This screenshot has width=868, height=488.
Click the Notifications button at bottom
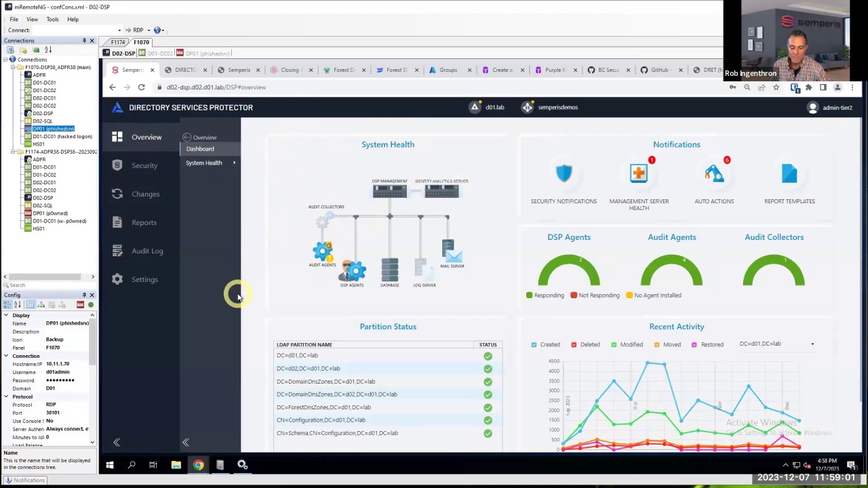25,480
